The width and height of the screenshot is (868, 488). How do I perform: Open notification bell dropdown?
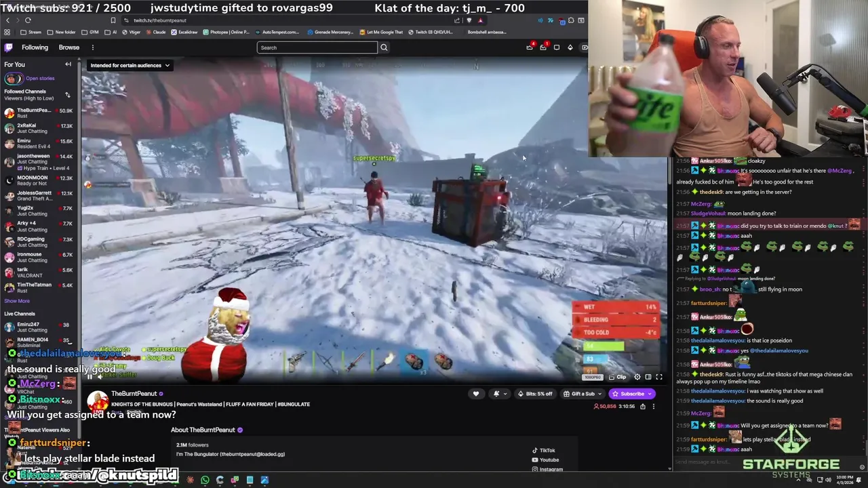pyautogui.click(x=499, y=394)
